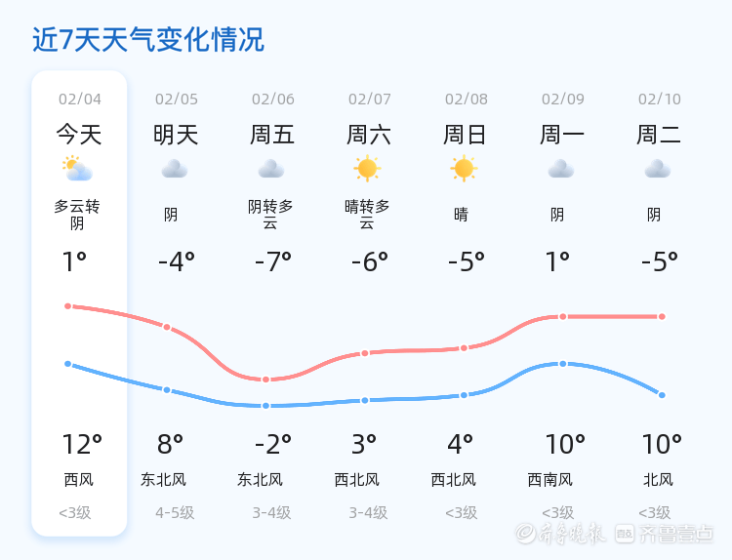The height and width of the screenshot is (560, 732).
Task: Click the 东北风 wind label under 明天
Action: pos(163,480)
